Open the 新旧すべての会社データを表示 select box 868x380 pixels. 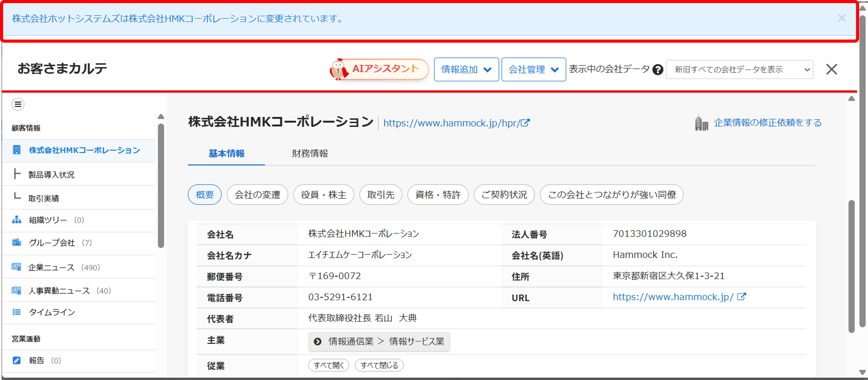(739, 69)
